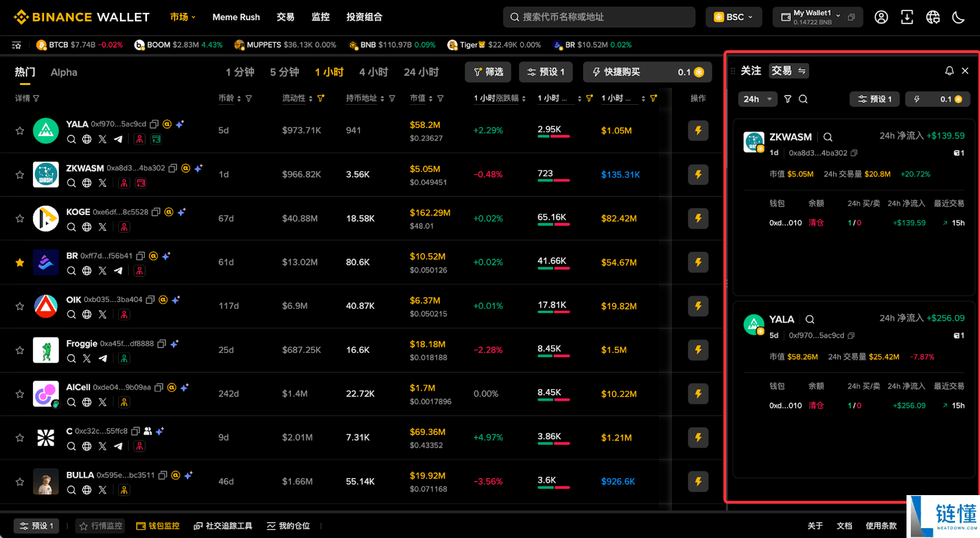Open ZKWASM X (Twitter) icon in table
980x538 pixels.
[x=102, y=183]
